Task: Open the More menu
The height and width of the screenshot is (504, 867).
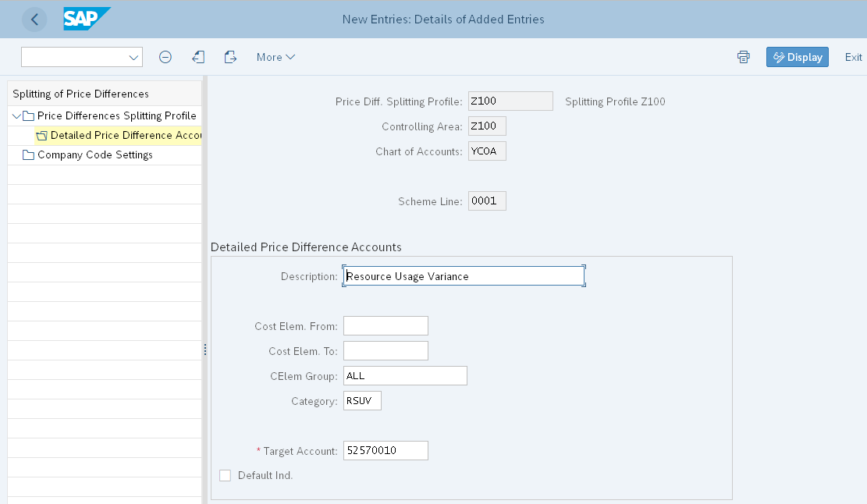Action: (x=275, y=56)
